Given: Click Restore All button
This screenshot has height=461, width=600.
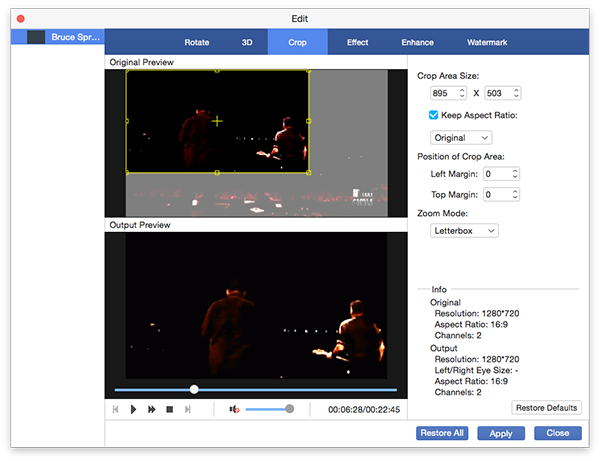Looking at the screenshot, I should (x=442, y=433).
